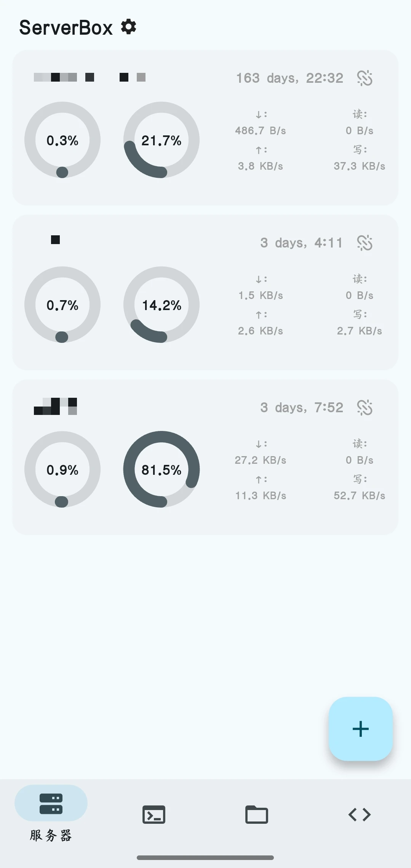Add a new server with plus button
Viewport: 411px width, 868px height.
(360, 729)
